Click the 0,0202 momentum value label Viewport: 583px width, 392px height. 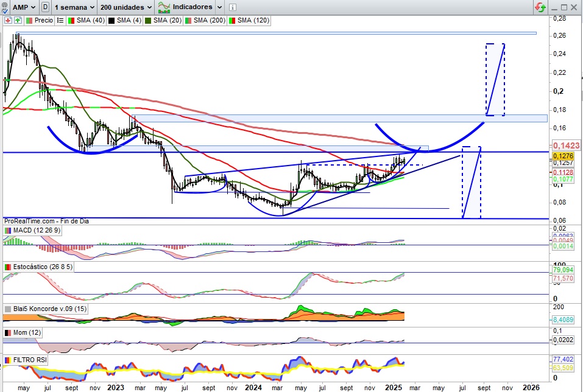(564, 339)
